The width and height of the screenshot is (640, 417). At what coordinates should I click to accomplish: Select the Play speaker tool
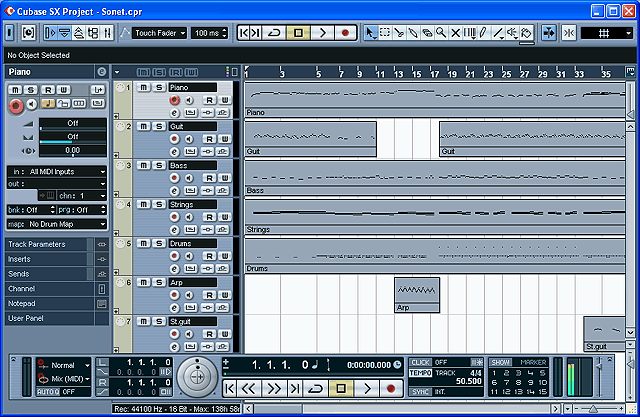pos(512,33)
